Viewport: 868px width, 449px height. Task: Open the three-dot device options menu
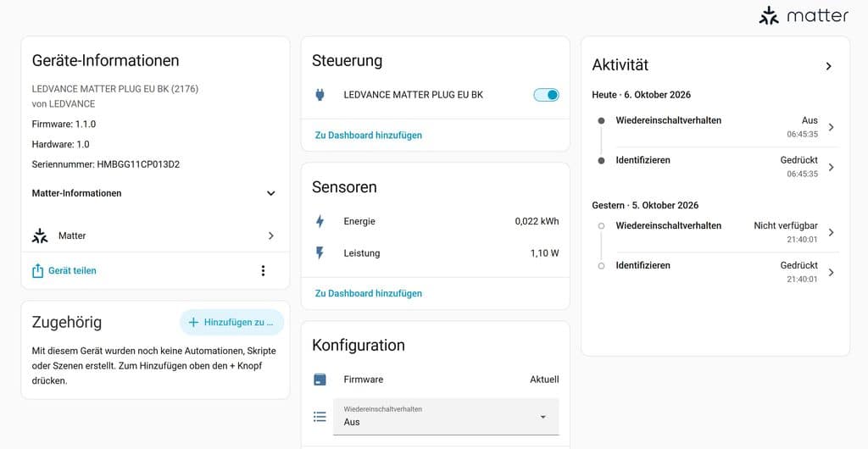coord(263,270)
